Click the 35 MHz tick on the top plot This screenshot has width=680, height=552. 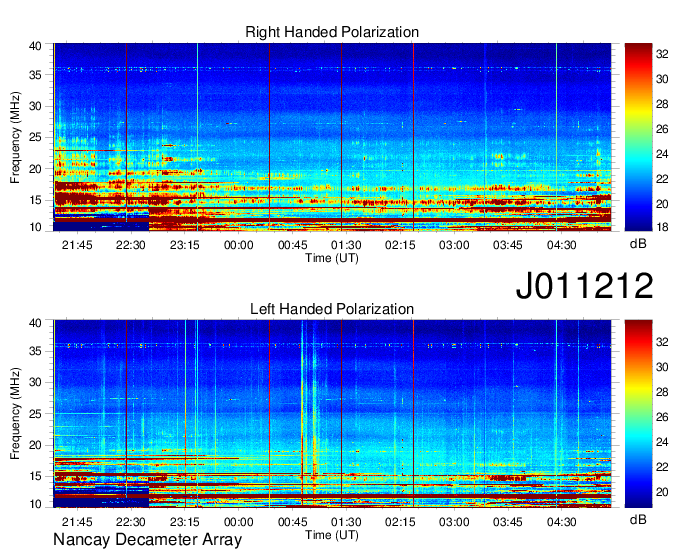click(x=35, y=75)
